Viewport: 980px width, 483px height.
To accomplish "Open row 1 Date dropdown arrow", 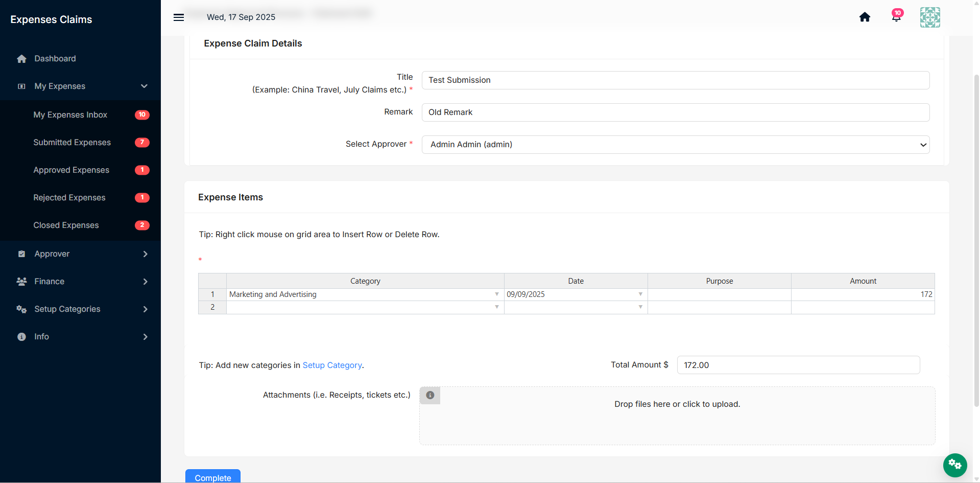I will pos(640,294).
